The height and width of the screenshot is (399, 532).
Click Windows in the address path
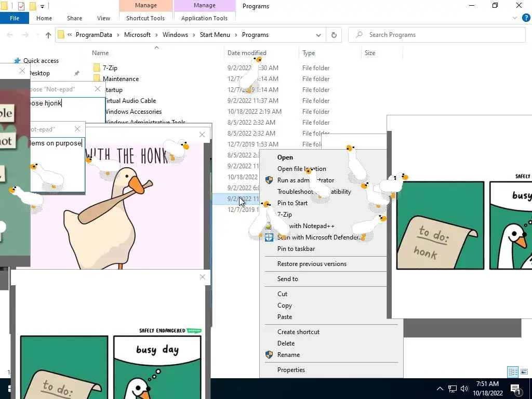point(175,35)
